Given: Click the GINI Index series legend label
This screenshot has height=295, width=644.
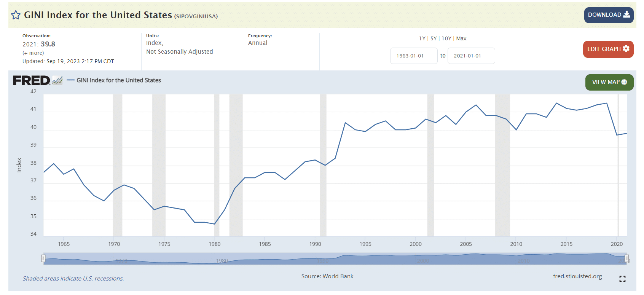Looking at the screenshot, I should tap(119, 80).
